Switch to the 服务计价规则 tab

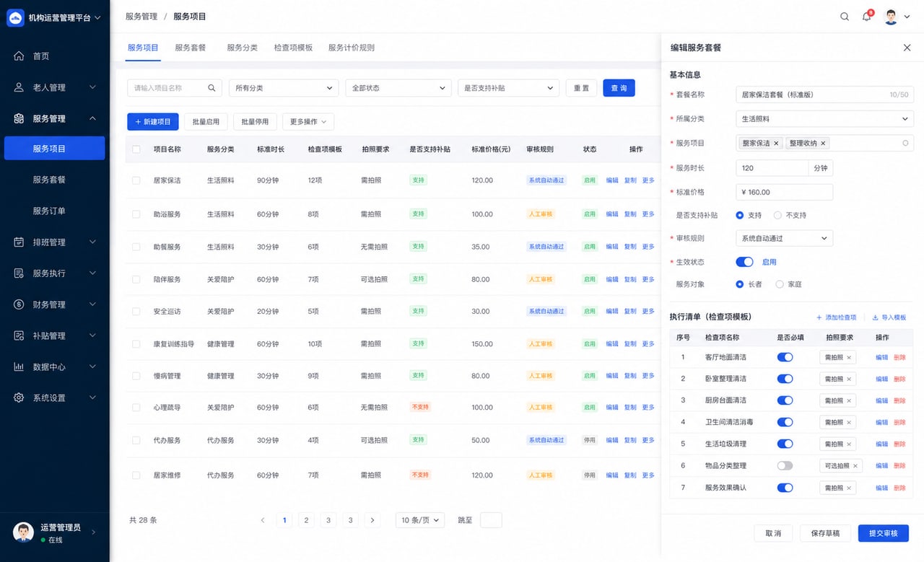pos(352,48)
